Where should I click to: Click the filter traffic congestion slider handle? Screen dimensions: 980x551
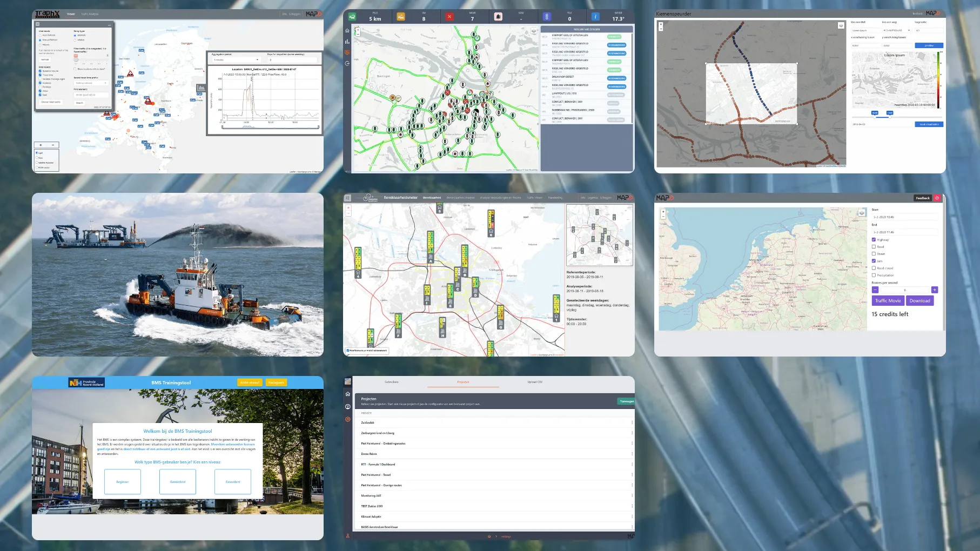76,58
